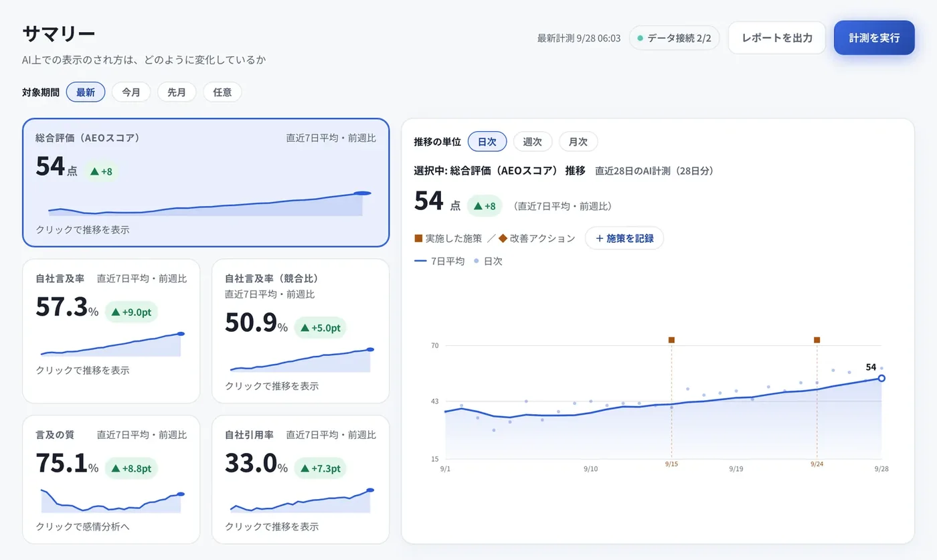Click the +7.3pt change badge
Screen dimensions: 937x560
tap(321, 468)
